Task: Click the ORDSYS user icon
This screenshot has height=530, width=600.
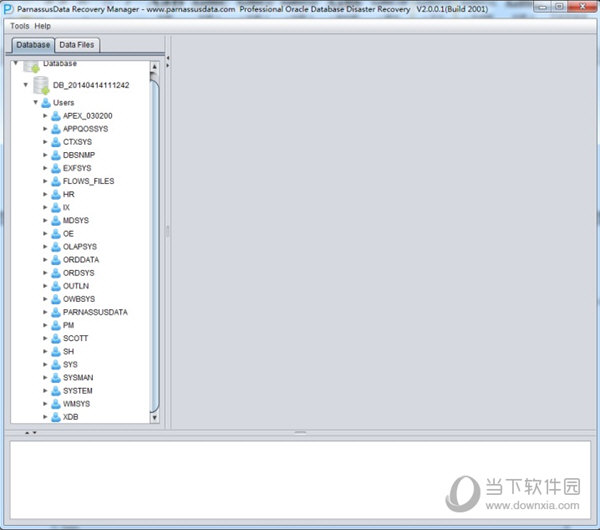Action: coord(56,273)
